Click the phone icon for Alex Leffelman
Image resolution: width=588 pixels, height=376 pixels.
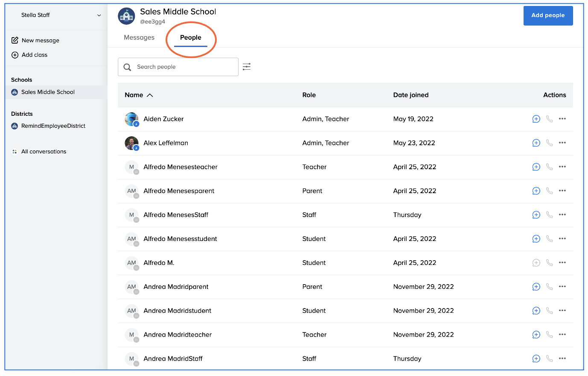(x=549, y=143)
